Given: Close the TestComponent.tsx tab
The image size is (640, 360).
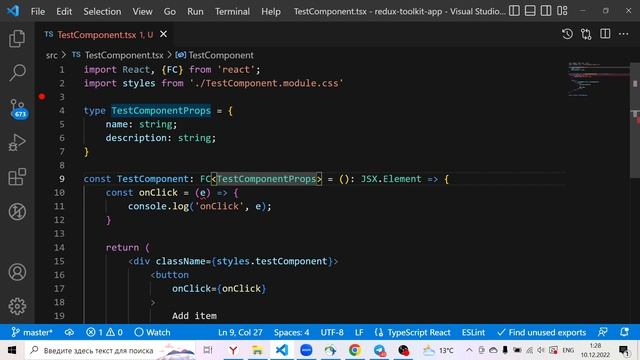Looking at the screenshot, I should 163,34.
